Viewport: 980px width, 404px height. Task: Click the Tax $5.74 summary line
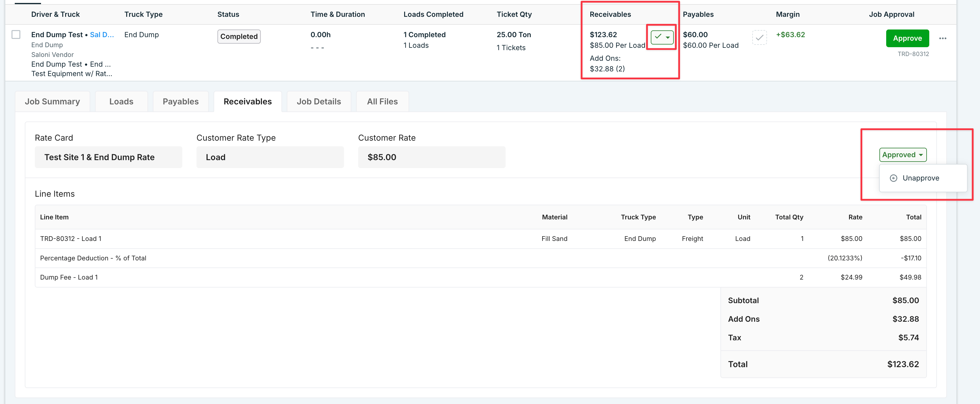(x=823, y=338)
